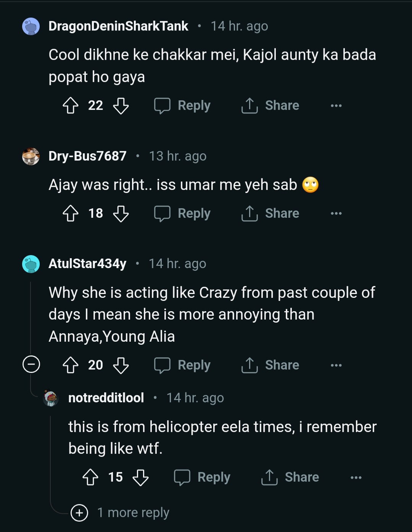Screen dimensions: 412x532
Task: Reply to DragonDeninSharkTank's comment
Action: (183, 106)
